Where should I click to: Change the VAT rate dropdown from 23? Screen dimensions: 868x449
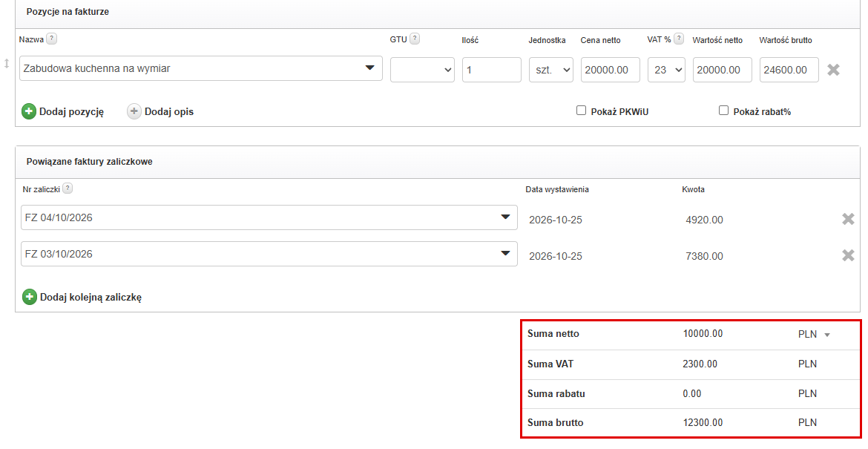[666, 70]
